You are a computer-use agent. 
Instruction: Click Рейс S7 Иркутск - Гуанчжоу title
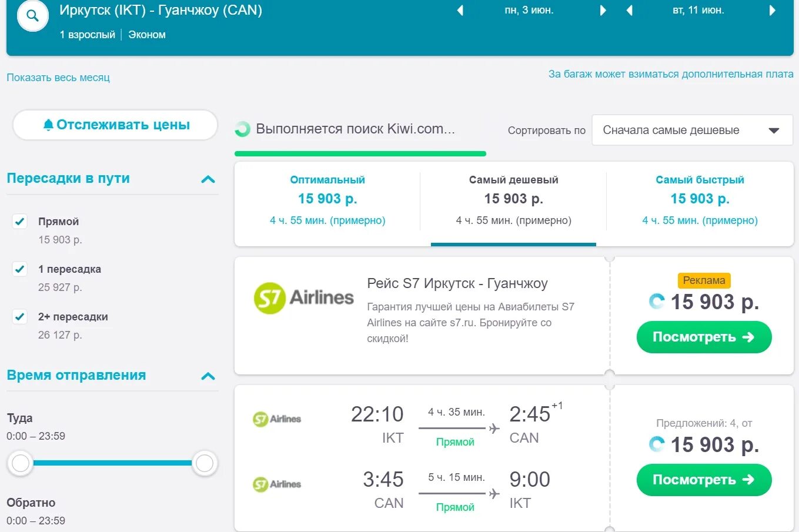pyautogui.click(x=457, y=283)
